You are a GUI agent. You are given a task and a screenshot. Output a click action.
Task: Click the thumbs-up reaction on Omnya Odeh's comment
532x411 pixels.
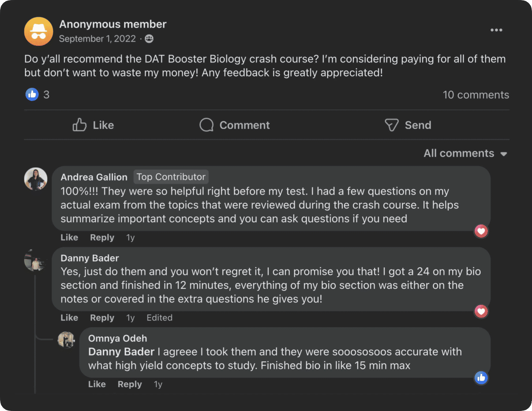click(x=481, y=378)
